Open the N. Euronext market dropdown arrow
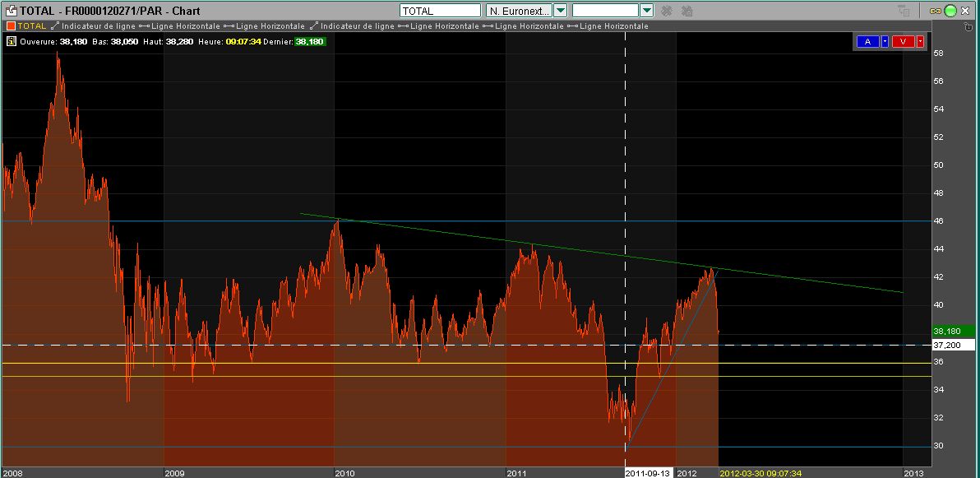 (x=560, y=11)
